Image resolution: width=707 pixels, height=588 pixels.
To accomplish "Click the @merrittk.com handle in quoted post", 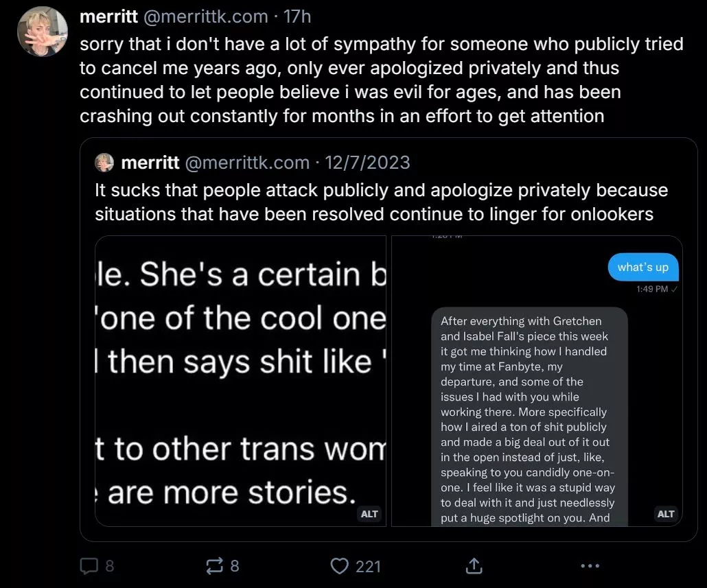I will click(x=248, y=163).
